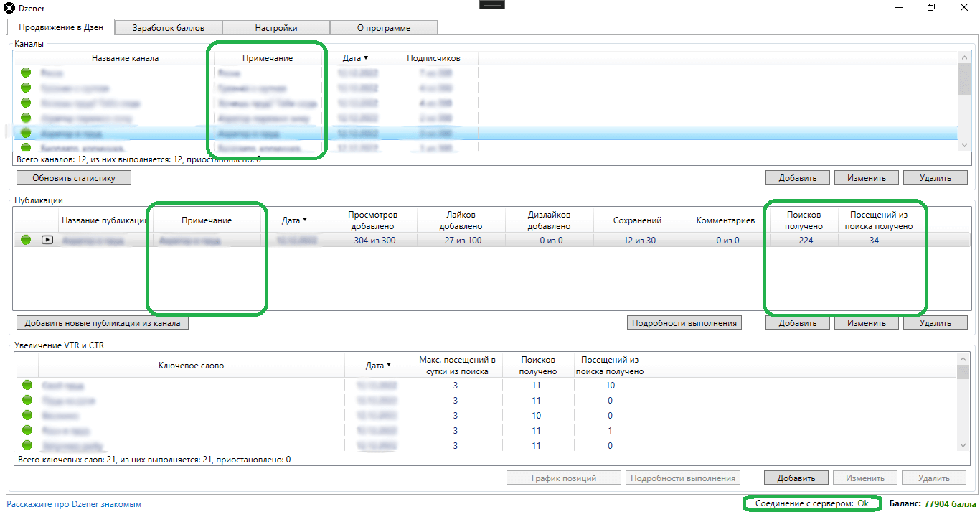Click green icon of keyword row with 1 visit
The width and height of the screenshot is (980, 512).
[x=27, y=431]
